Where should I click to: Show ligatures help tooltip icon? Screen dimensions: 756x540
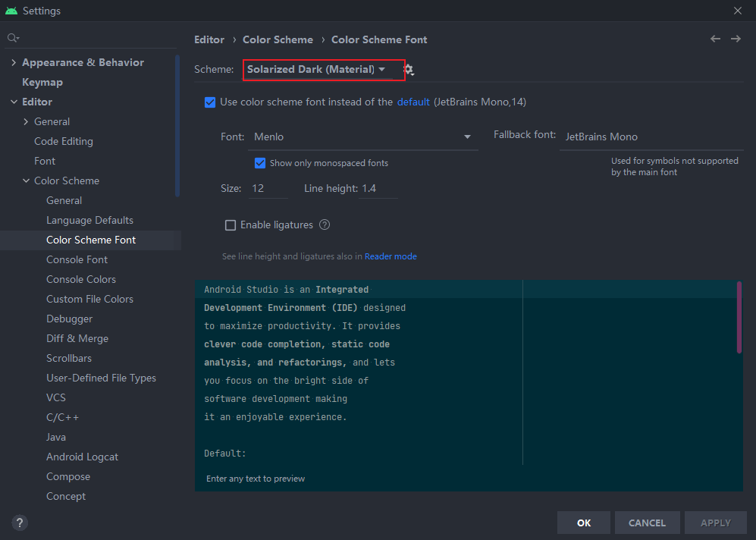tap(325, 224)
